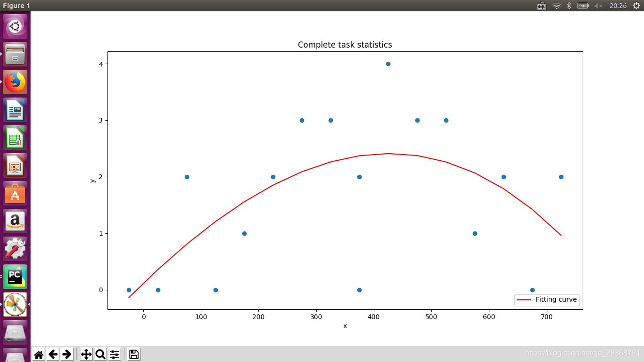This screenshot has width=644, height=362.
Task: Save the figure to file
Action: (x=134, y=354)
